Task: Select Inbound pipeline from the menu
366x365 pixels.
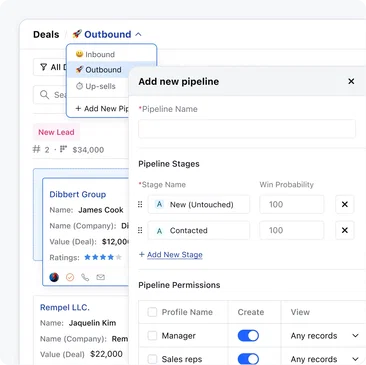Action: point(111,54)
